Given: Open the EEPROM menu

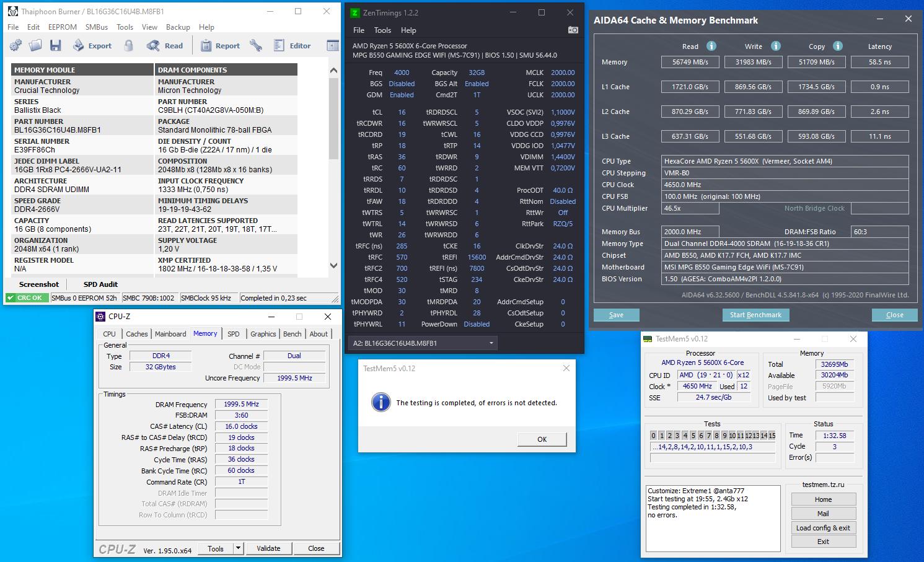Looking at the screenshot, I should pyautogui.click(x=63, y=27).
